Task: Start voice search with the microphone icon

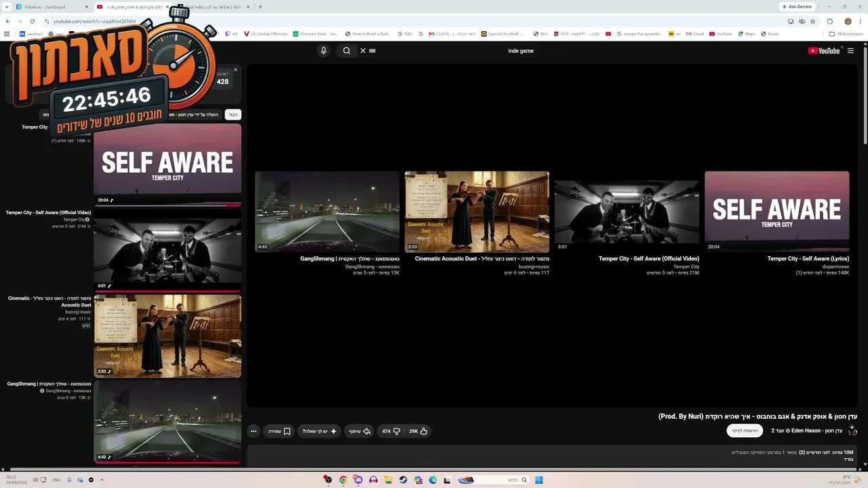Action: pos(323,51)
